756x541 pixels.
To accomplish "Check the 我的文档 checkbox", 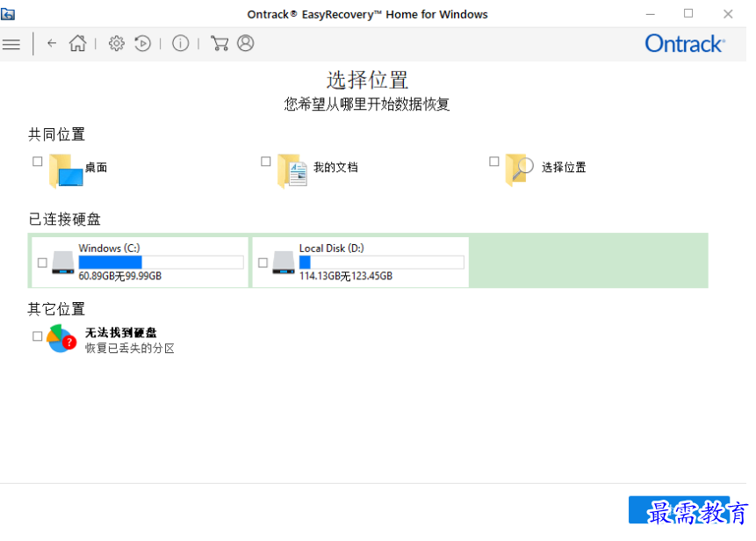I will 266,161.
